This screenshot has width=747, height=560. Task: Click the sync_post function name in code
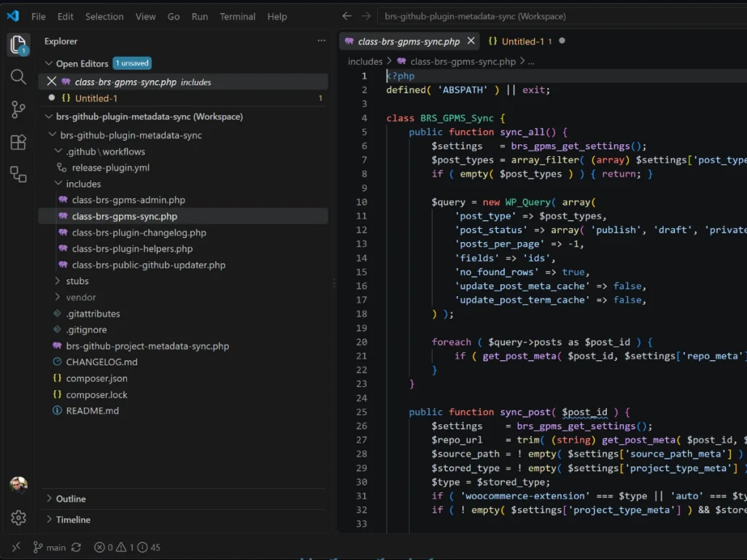click(x=525, y=412)
